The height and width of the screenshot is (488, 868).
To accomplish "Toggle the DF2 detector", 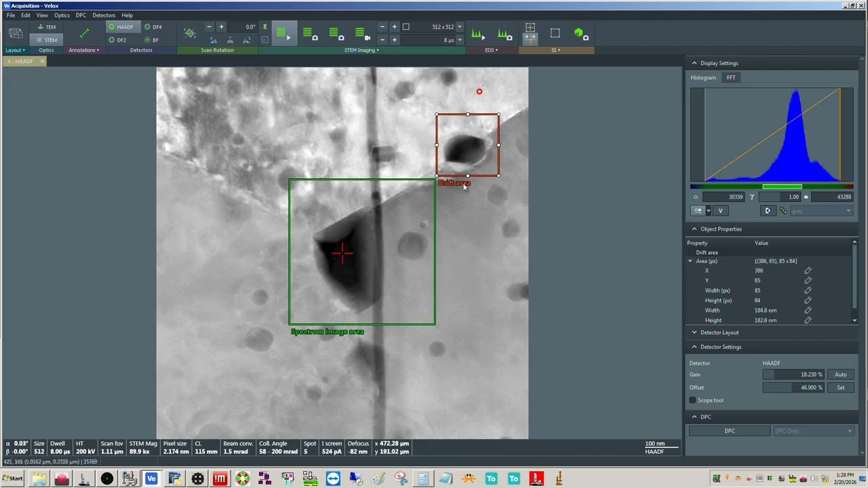I will [118, 40].
